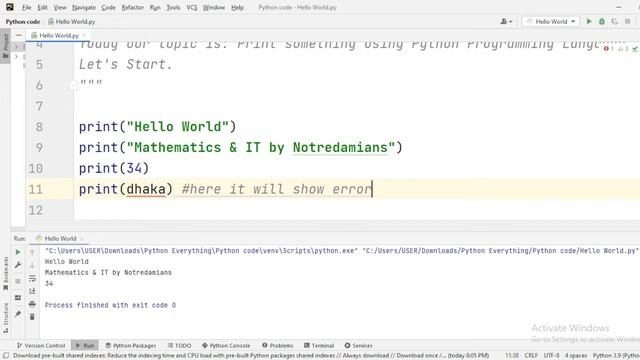
Task: Click the red error count indicator in editor
Action: point(609,49)
